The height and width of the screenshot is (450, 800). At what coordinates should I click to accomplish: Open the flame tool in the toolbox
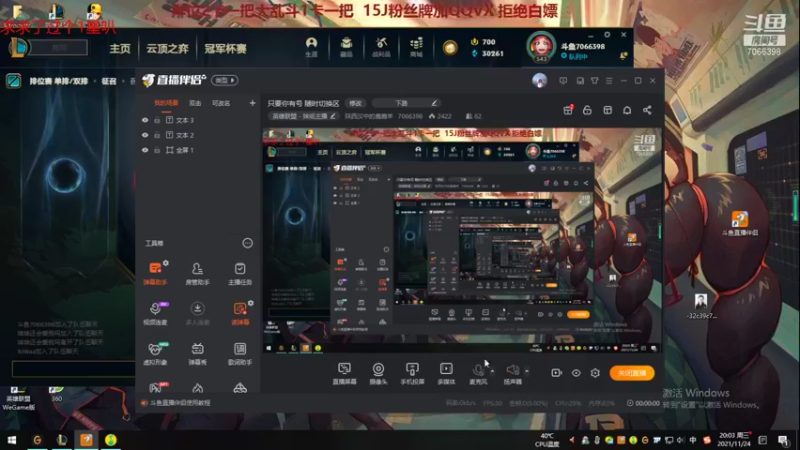pyautogui.click(x=197, y=388)
